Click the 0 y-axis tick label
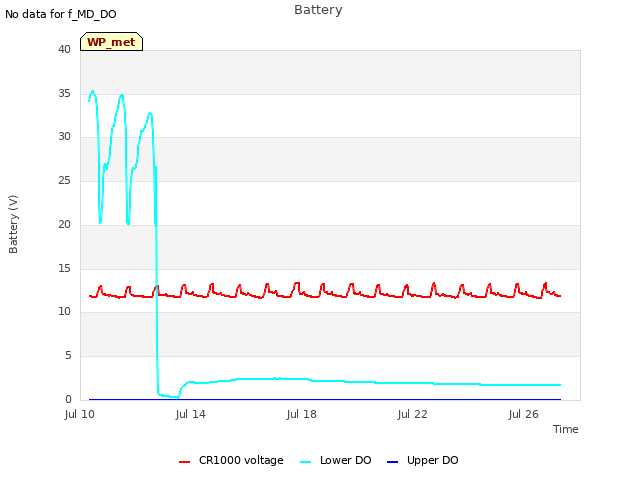The height and width of the screenshot is (480, 640). pyautogui.click(x=68, y=399)
